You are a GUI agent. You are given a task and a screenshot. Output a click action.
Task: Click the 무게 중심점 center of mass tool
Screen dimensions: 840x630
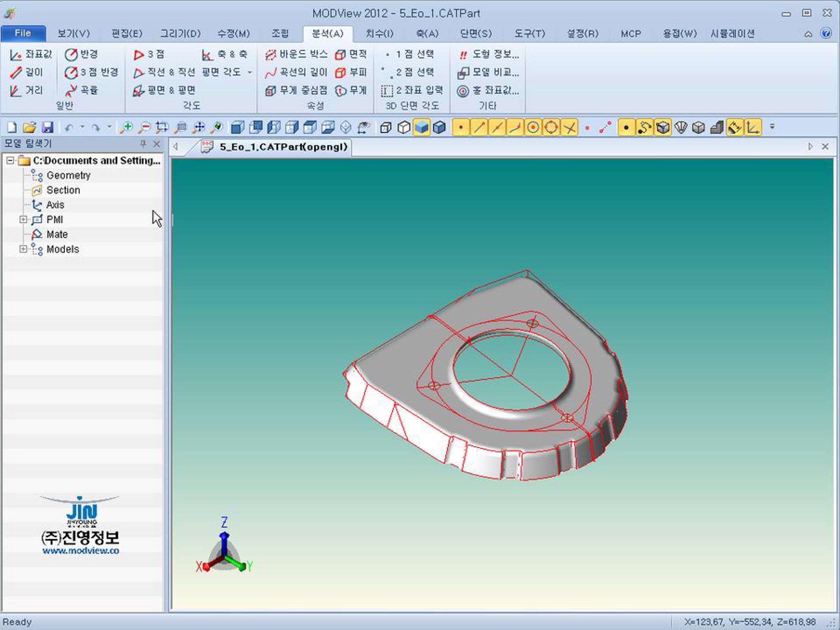click(x=296, y=90)
